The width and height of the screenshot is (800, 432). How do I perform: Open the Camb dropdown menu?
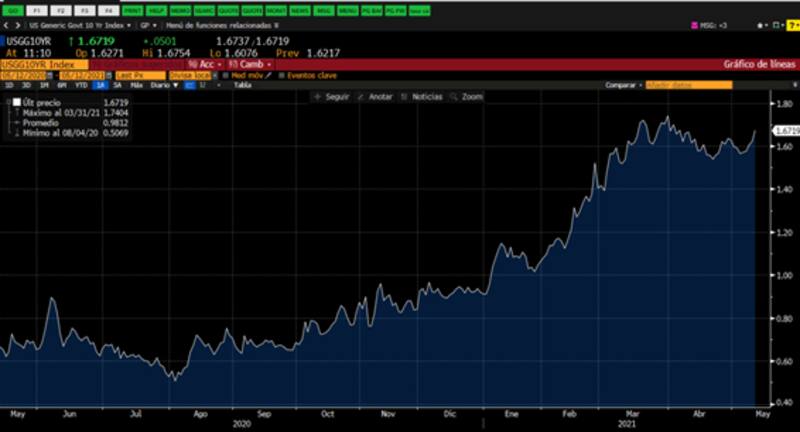248,64
